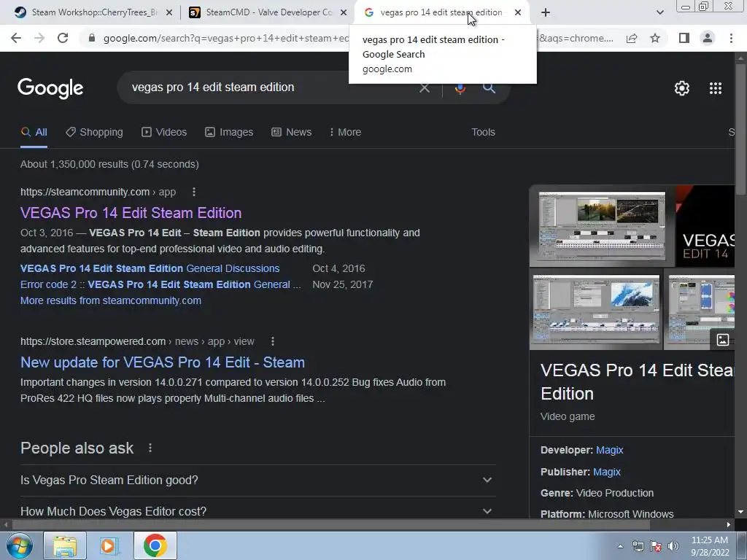Viewport: 747px width, 560px height.
Task: Open search Tools options
Action: (x=483, y=133)
